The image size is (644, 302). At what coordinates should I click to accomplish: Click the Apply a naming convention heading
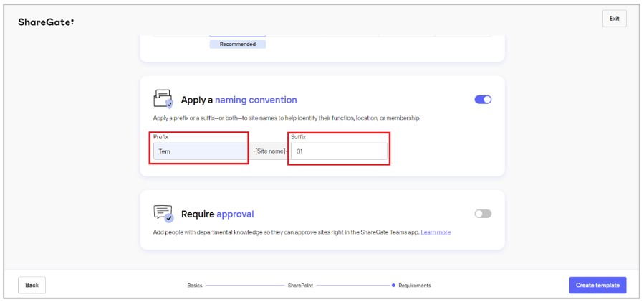pyautogui.click(x=239, y=100)
